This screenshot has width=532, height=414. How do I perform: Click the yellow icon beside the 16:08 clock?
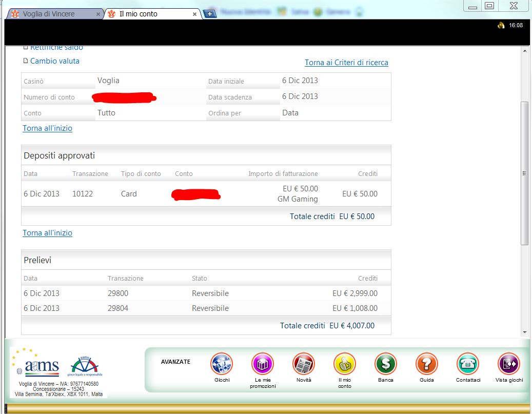click(501, 25)
